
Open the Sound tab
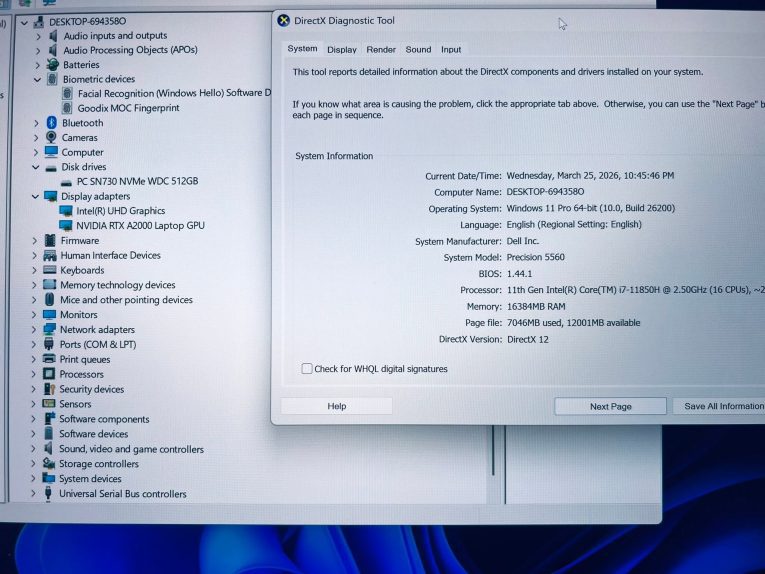[418, 50]
